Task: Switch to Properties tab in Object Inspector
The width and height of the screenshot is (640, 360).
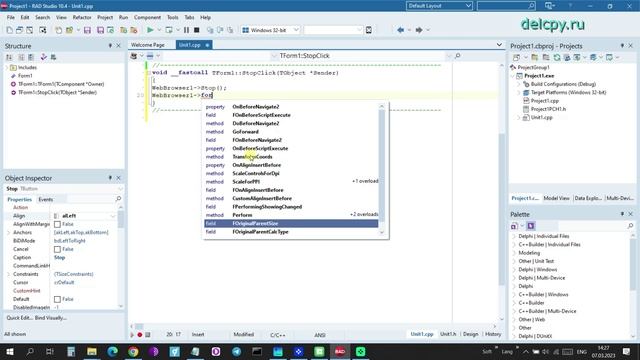Action: point(19,199)
